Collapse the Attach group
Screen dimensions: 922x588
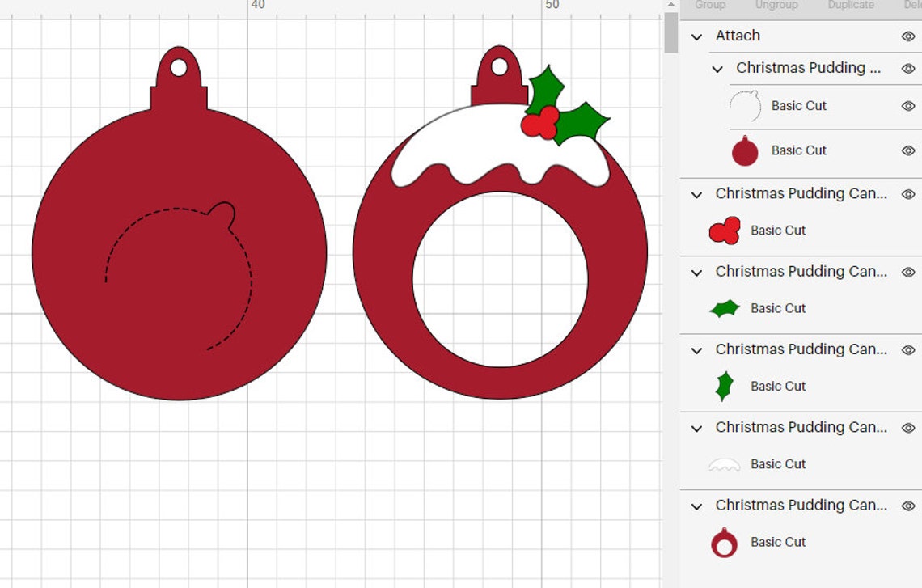pos(696,36)
